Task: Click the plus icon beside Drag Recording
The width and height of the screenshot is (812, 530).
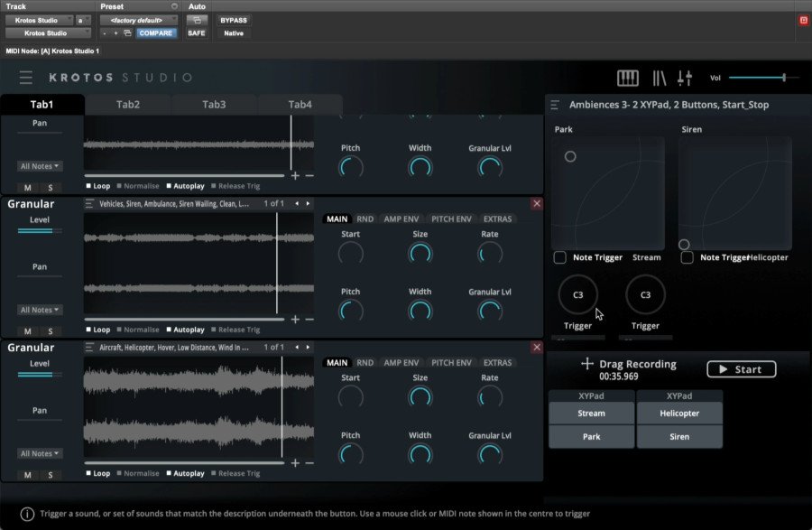Action: point(586,364)
